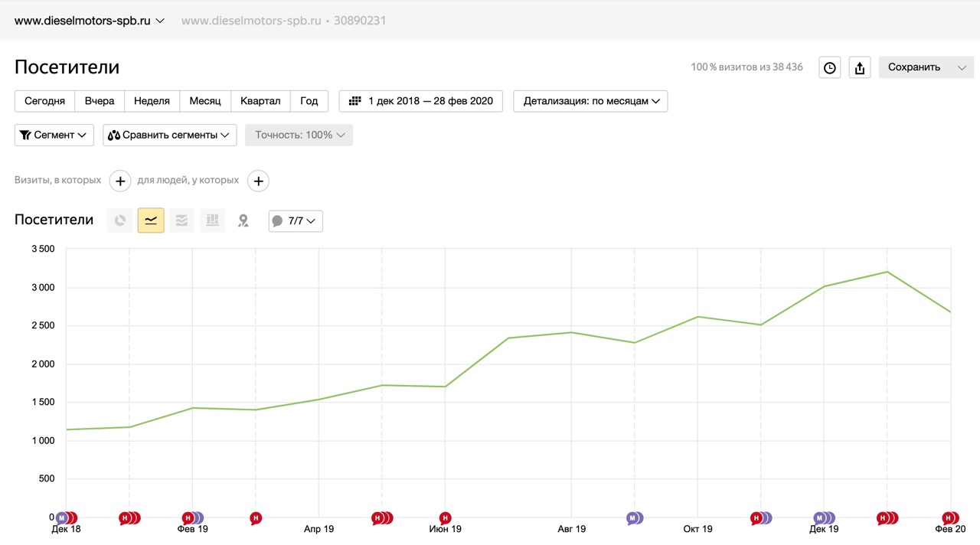The image size is (980, 545).
Task: Click the clock history icon
Action: coord(829,67)
